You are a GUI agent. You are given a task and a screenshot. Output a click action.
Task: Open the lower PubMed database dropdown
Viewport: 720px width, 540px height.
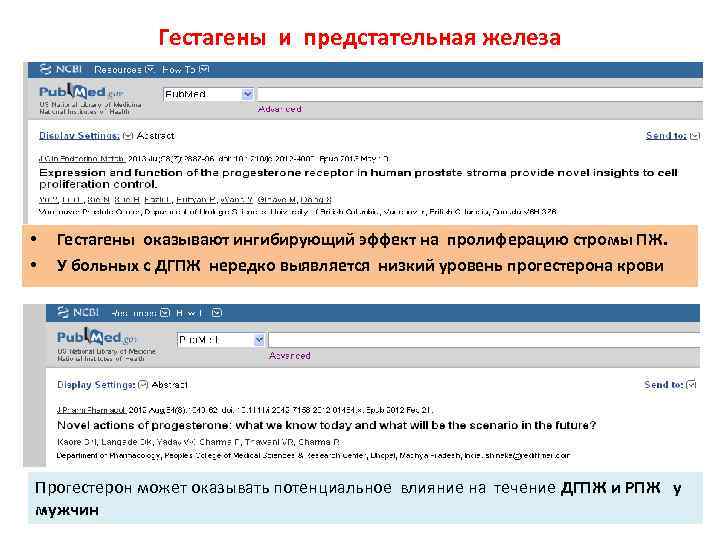pos(221,340)
